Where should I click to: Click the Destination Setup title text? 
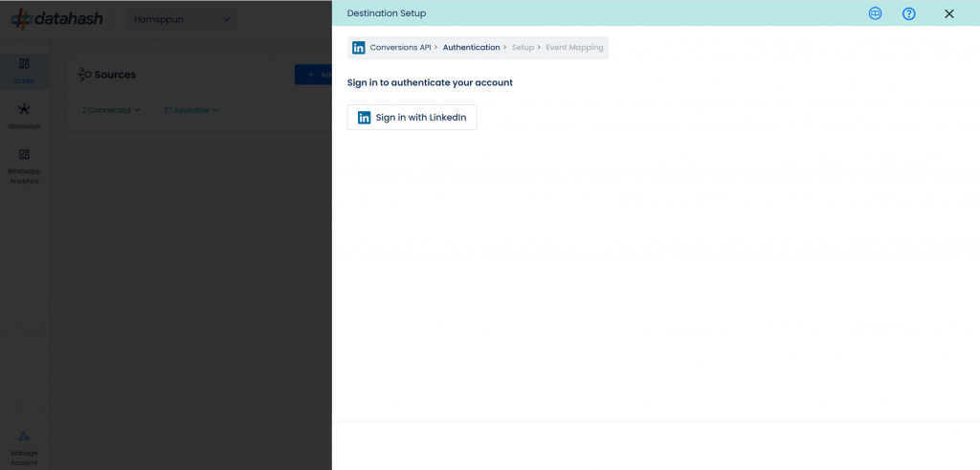[x=387, y=13]
